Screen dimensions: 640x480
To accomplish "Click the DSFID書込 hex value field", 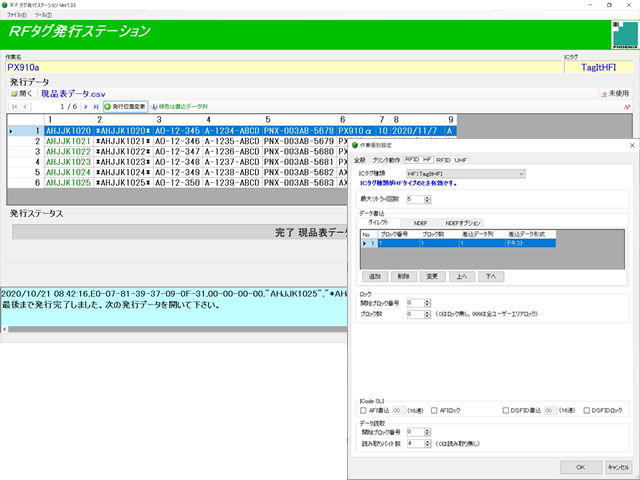I will pos(551,410).
